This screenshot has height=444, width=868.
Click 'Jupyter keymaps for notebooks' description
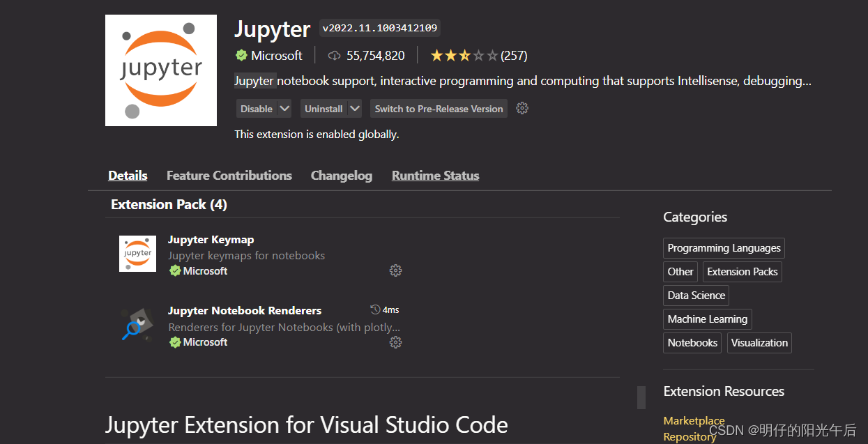coord(247,256)
